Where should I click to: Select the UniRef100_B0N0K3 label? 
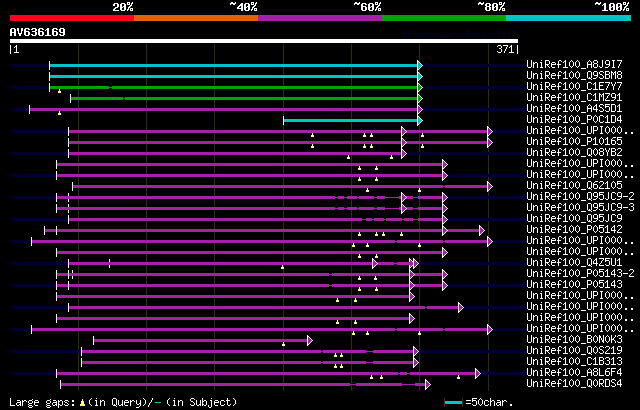(574, 339)
